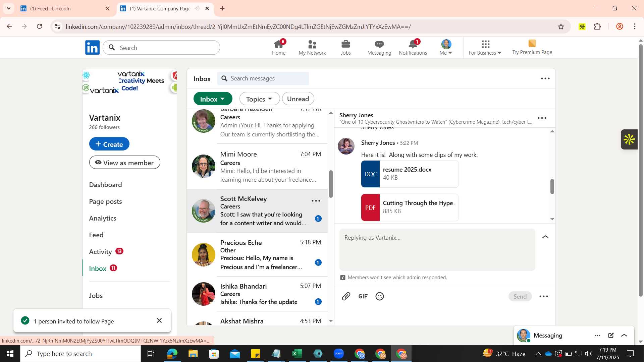Go to Activity in sidebar
Screen dimensions: 644x362
(100, 252)
